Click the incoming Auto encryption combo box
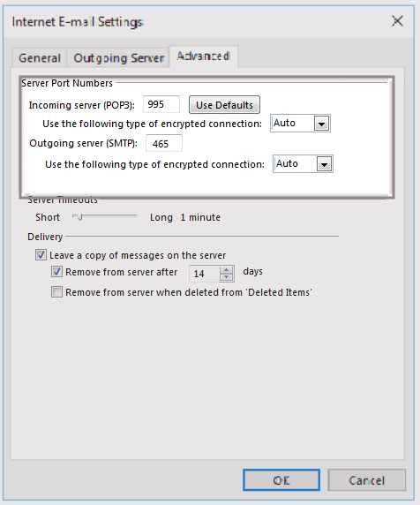 pyautogui.click(x=300, y=124)
